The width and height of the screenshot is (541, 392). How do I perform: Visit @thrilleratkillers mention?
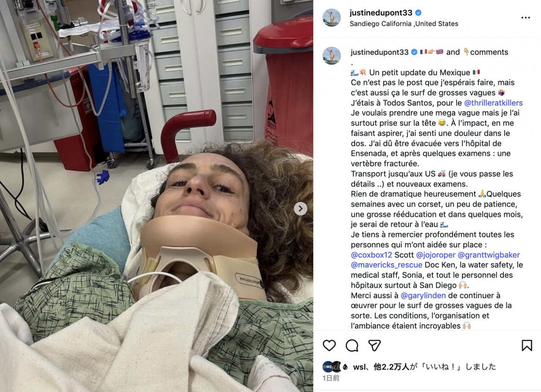493,103
